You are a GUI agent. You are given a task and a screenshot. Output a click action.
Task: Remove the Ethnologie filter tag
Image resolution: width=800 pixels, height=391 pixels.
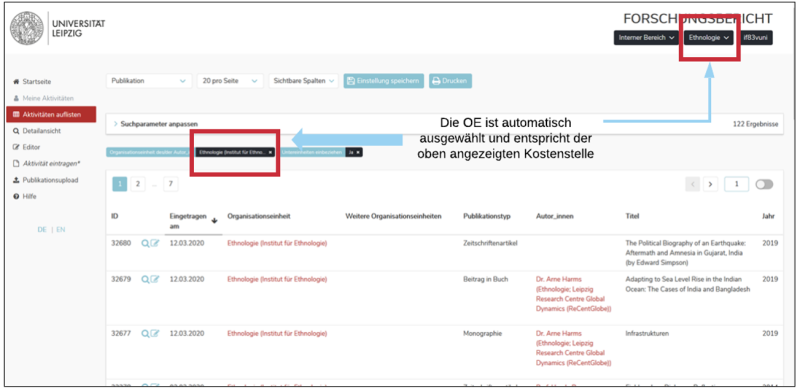pyautogui.click(x=270, y=152)
